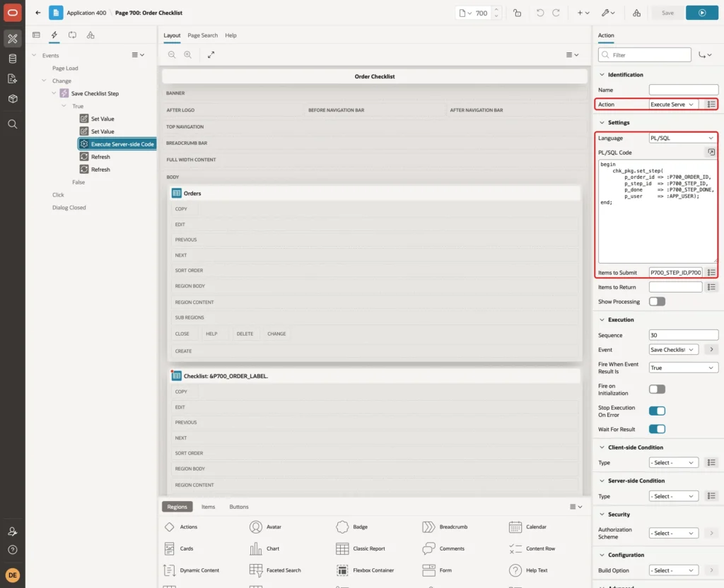Undo last change

point(539,13)
